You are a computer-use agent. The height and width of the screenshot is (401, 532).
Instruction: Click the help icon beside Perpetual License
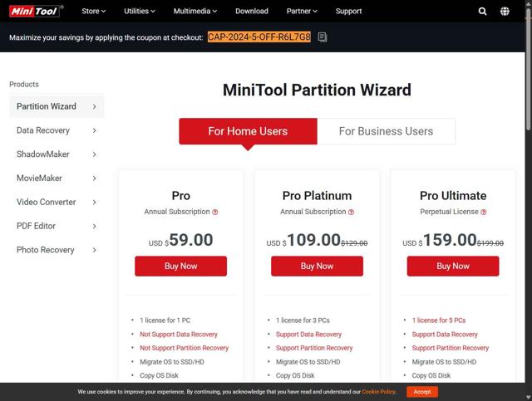point(484,212)
